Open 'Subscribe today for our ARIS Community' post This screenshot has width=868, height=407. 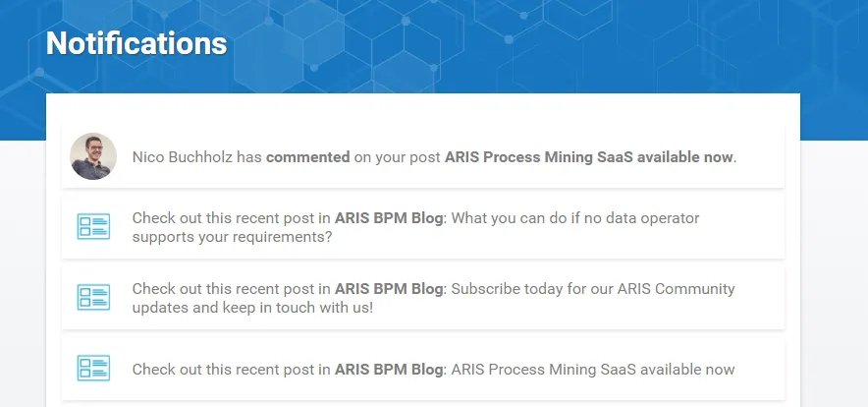(x=593, y=289)
